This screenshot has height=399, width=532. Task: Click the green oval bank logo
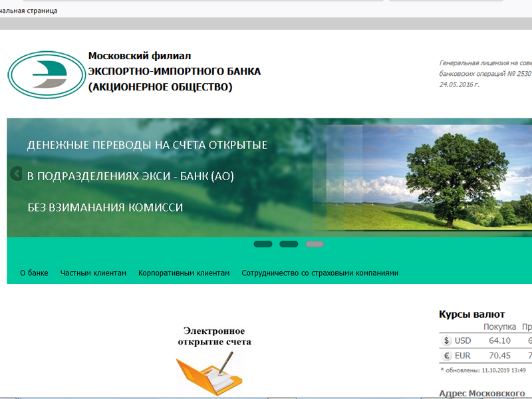47,74
